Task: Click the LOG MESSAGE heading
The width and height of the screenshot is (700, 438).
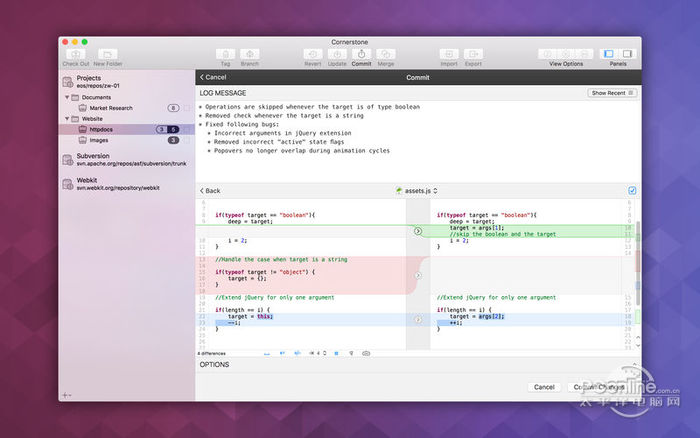Action: [223, 93]
